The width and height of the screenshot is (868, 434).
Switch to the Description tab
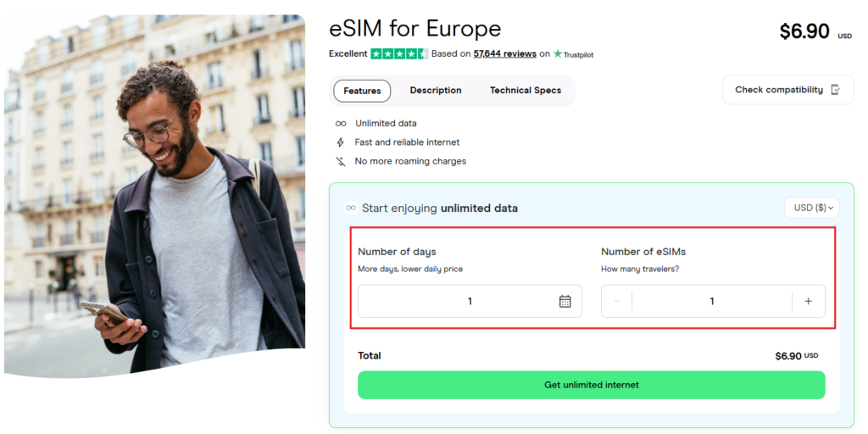[x=436, y=90]
